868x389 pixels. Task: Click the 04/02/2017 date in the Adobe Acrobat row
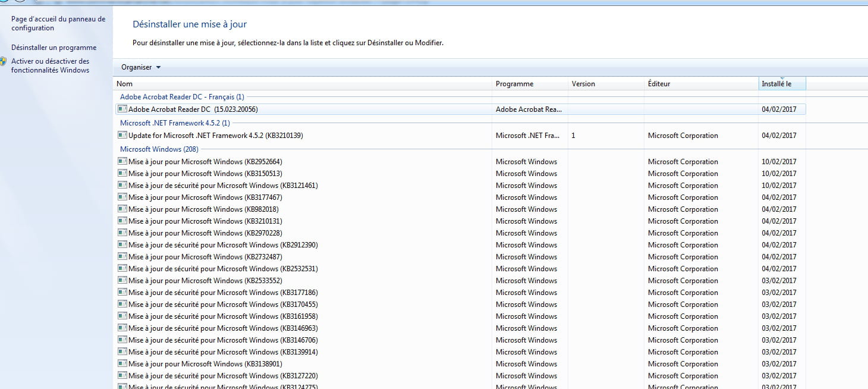[x=779, y=109]
